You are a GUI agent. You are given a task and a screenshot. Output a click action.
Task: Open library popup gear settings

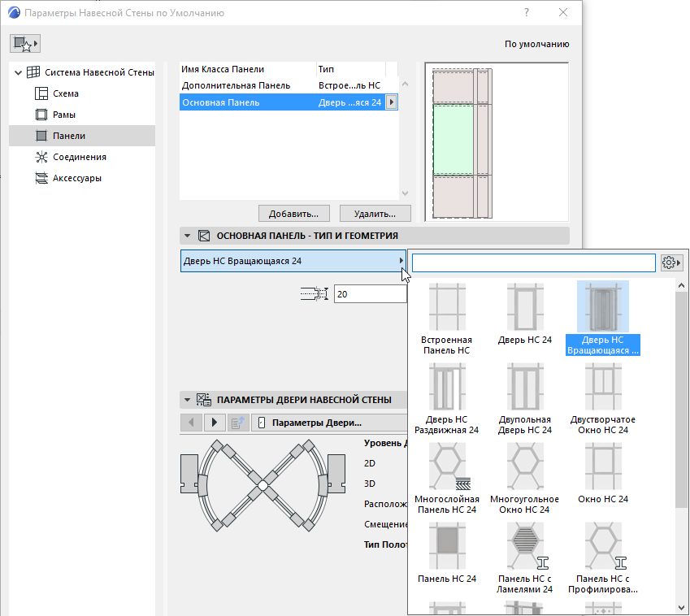(671, 262)
